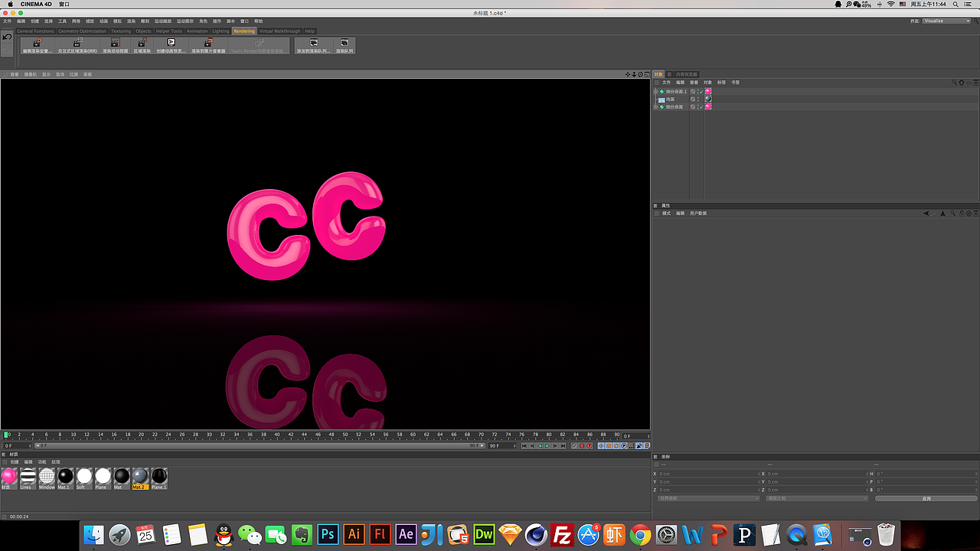Open size mode dropdown in coordinates panel
This screenshot has width=980, height=551.
pyautogui.click(x=817, y=498)
